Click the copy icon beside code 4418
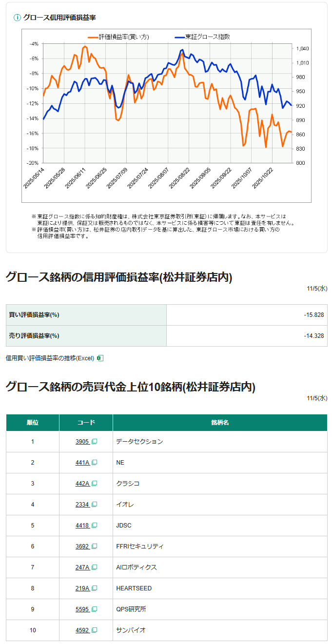Viewport: 332px width, 644px height. click(95, 526)
